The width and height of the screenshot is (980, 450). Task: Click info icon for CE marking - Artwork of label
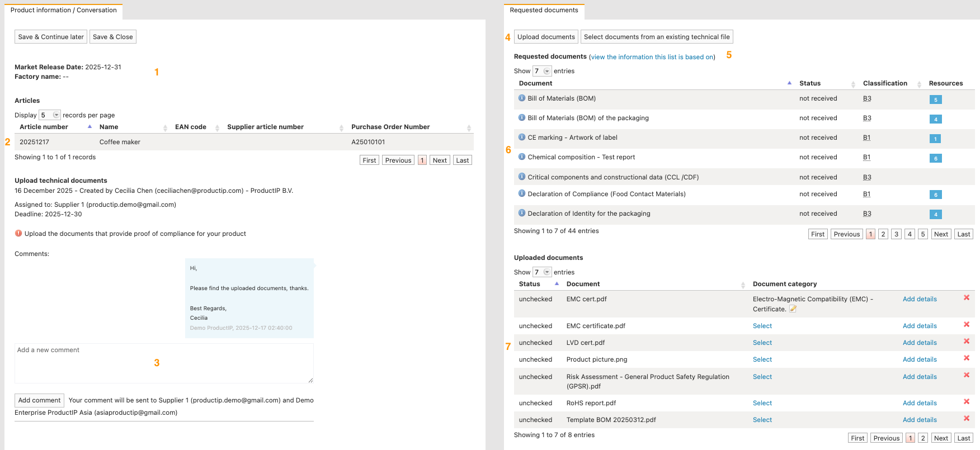pyautogui.click(x=522, y=137)
